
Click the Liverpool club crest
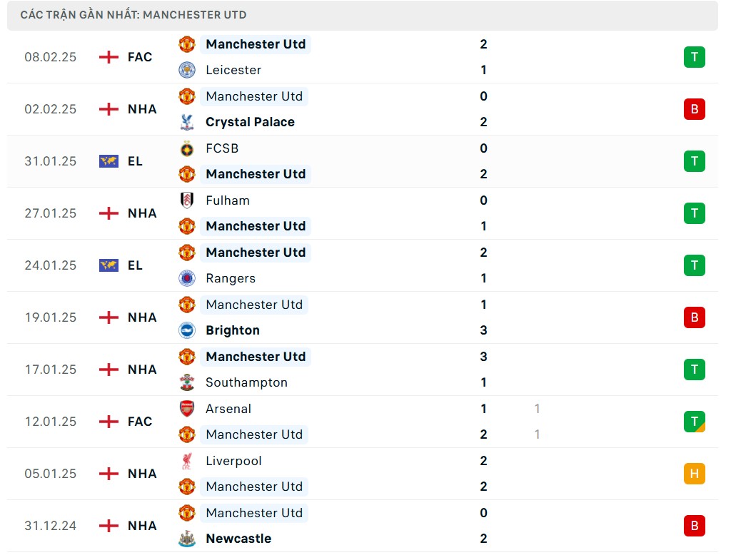pos(187,461)
